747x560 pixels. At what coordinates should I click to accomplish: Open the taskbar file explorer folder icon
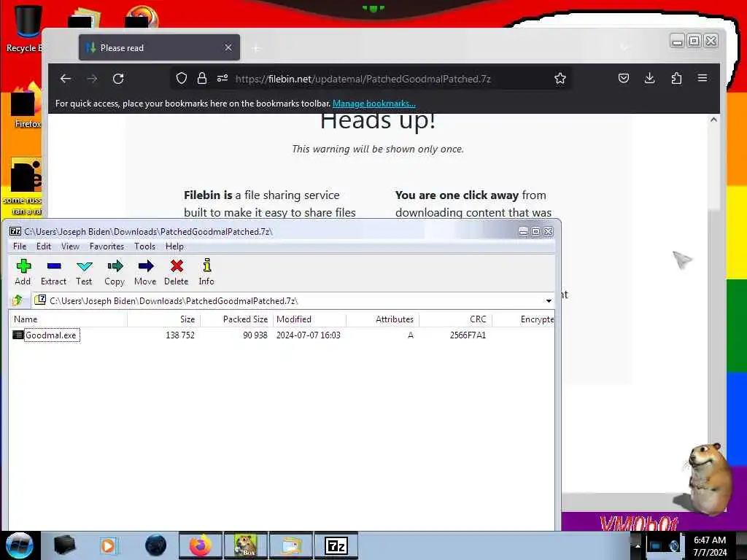(x=292, y=545)
